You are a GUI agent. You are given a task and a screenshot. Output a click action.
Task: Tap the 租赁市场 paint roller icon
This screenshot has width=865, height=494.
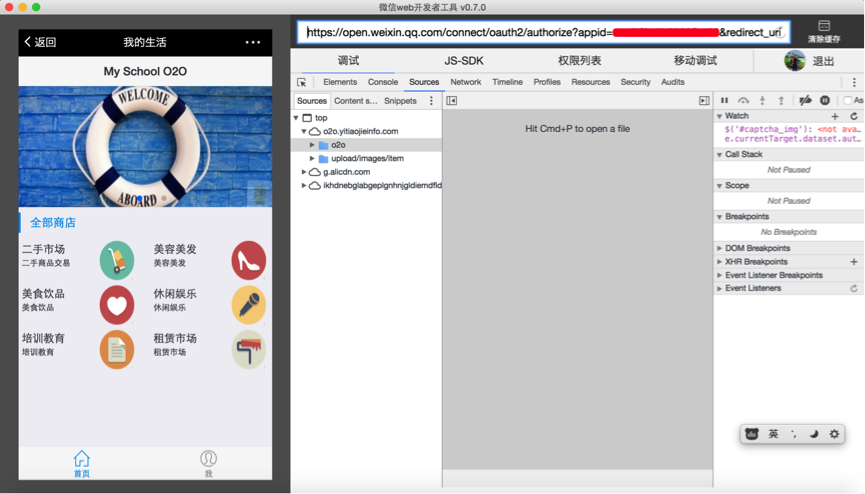coord(248,349)
